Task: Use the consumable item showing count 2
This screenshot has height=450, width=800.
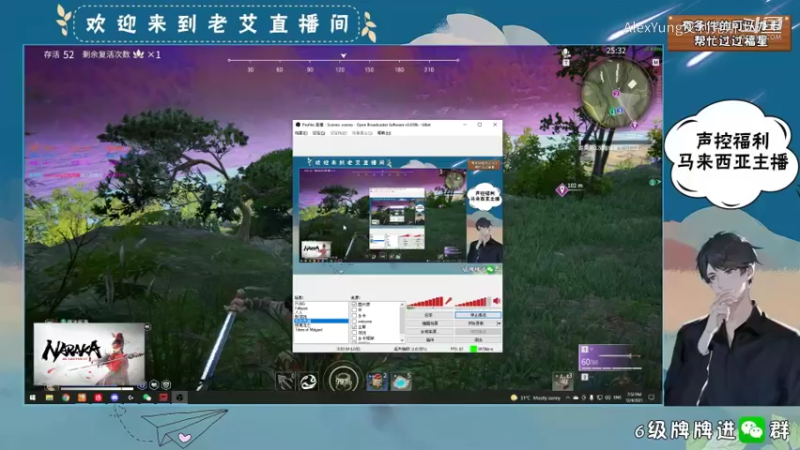Action: (377, 381)
